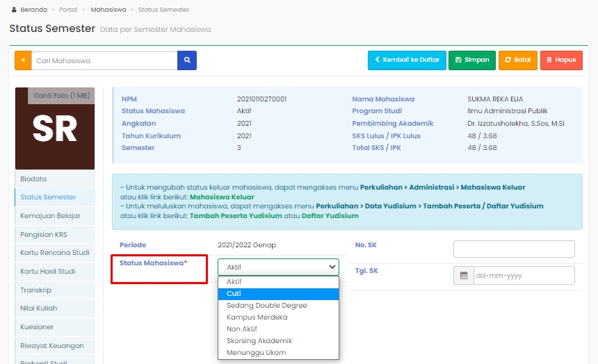The width and height of the screenshot is (598, 364).
Task: Open Biodata in the sidebar
Action: pos(33,179)
